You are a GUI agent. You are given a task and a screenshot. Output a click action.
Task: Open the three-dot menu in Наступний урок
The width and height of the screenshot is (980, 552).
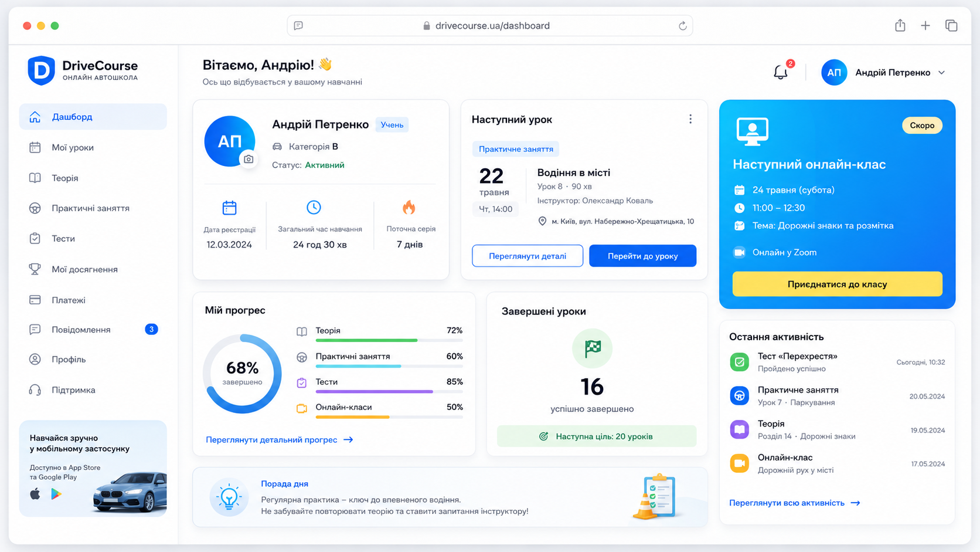click(x=690, y=119)
